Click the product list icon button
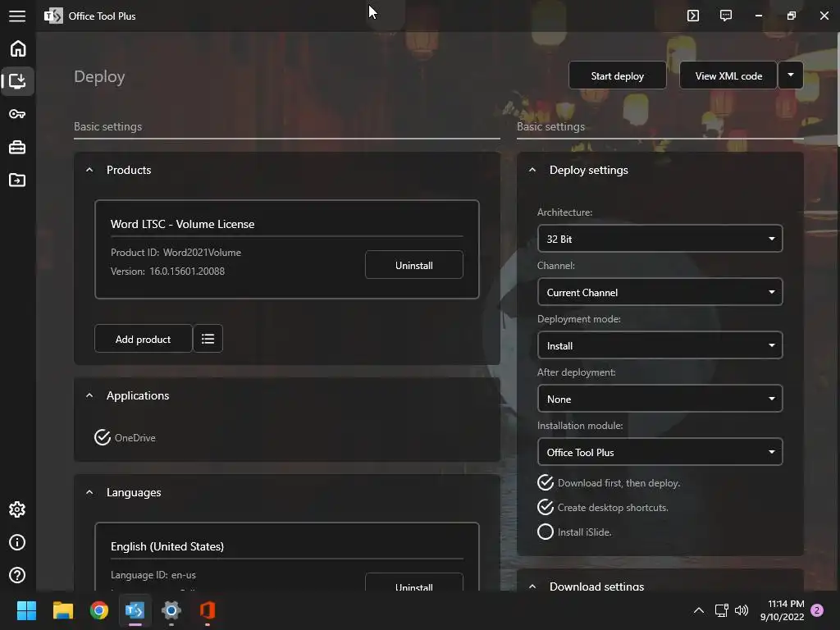 [208, 339]
